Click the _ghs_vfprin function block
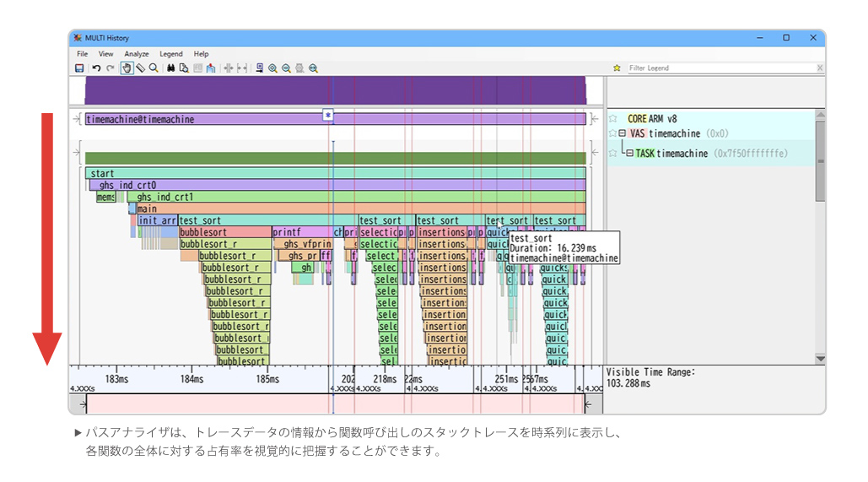Viewport: 868px width, 482px height. tap(303, 244)
